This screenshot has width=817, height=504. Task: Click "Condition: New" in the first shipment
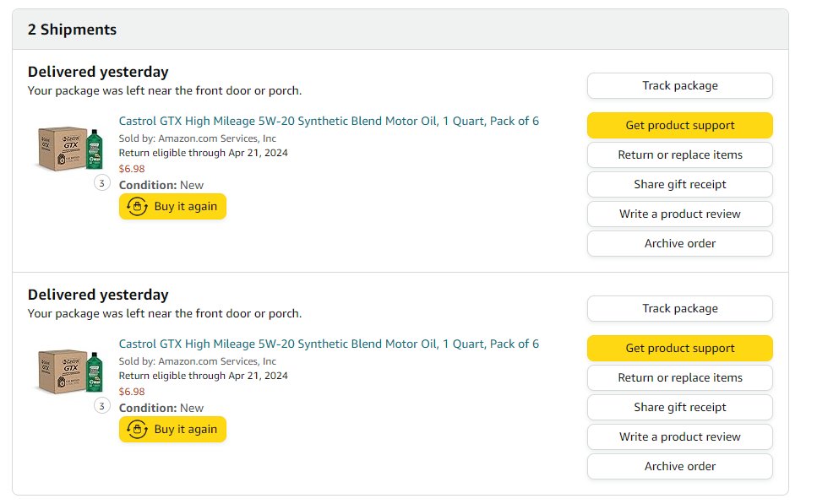pyautogui.click(x=161, y=185)
